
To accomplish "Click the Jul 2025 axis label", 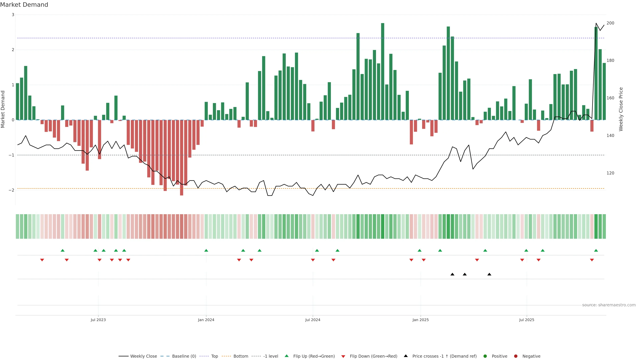I will [526, 320].
